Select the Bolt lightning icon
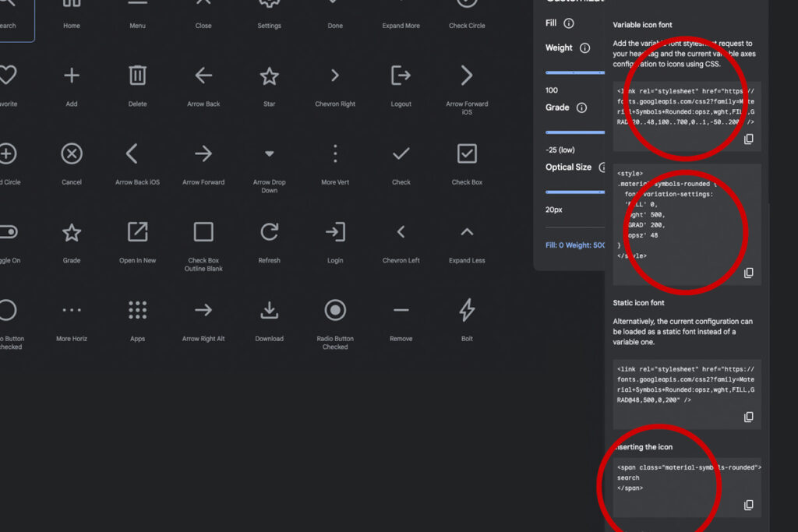798x532 pixels. pos(467,310)
